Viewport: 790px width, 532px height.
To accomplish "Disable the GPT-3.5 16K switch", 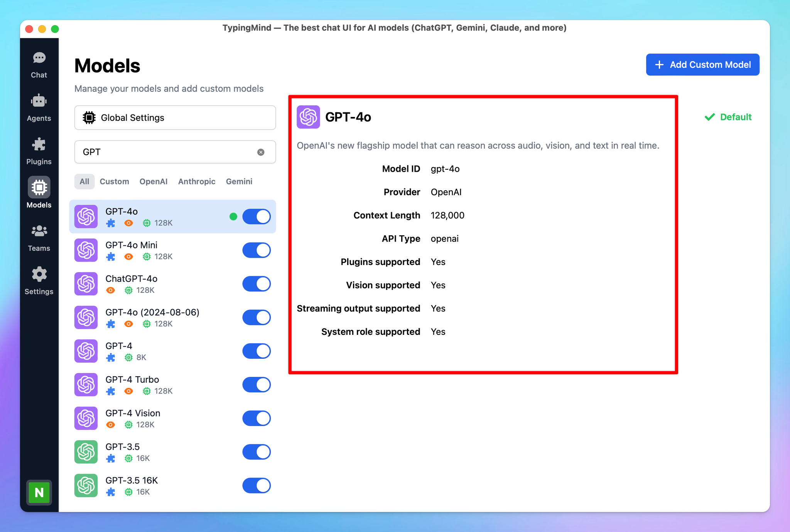I will [x=257, y=485].
